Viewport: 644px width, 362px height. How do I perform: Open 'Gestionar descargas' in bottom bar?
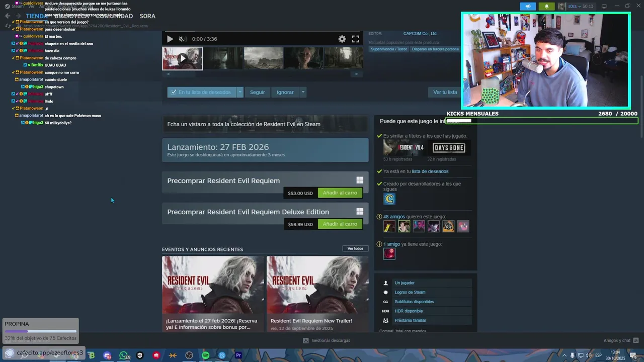[x=327, y=340]
